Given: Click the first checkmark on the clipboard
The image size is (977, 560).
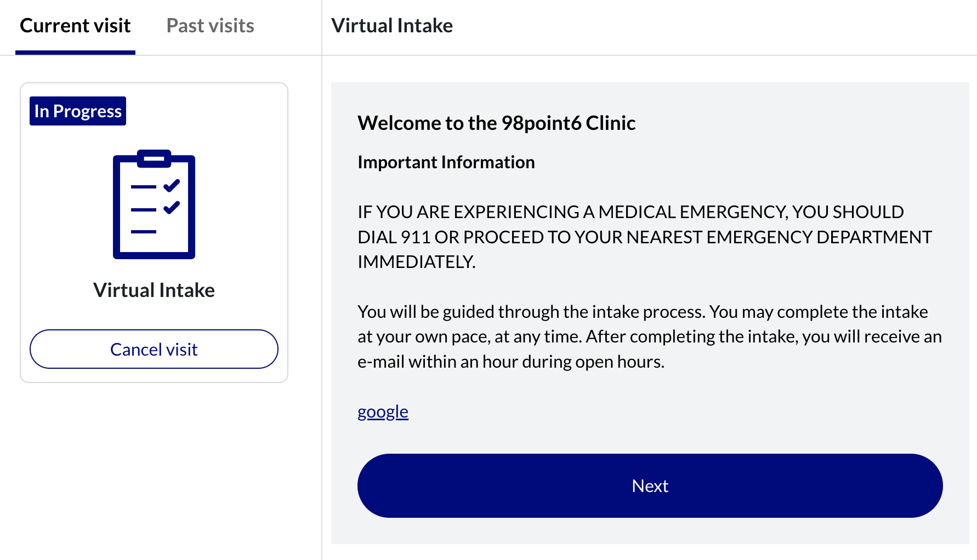Looking at the screenshot, I should pos(172,186).
